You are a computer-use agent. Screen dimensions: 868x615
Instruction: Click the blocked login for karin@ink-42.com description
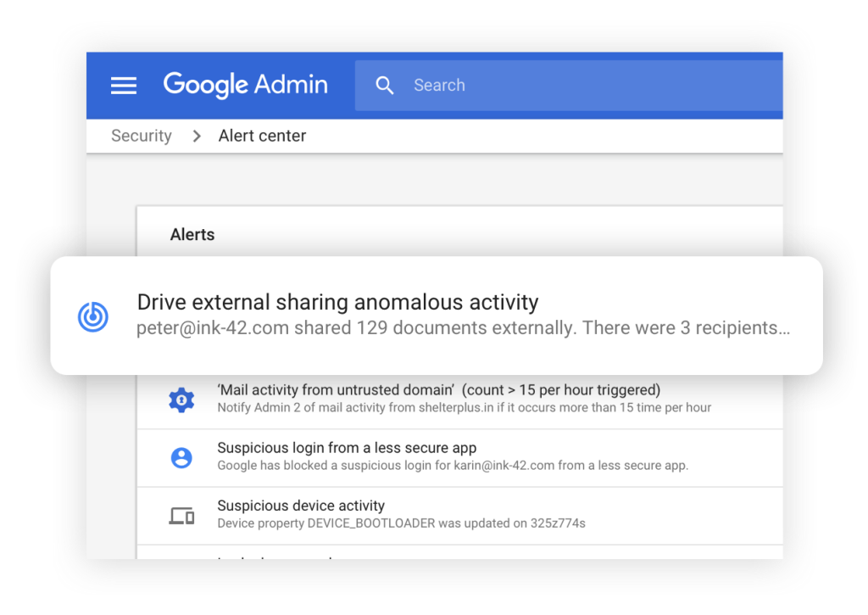[452, 466]
